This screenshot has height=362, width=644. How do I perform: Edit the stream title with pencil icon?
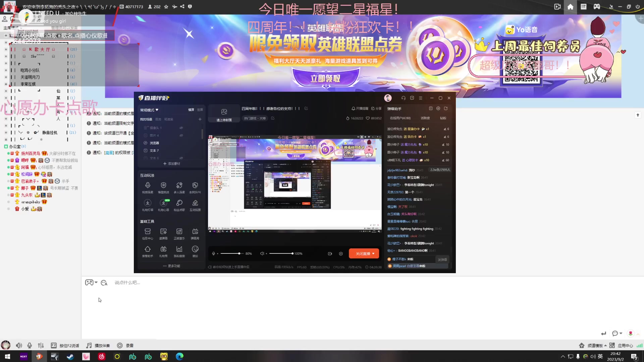click(x=306, y=109)
